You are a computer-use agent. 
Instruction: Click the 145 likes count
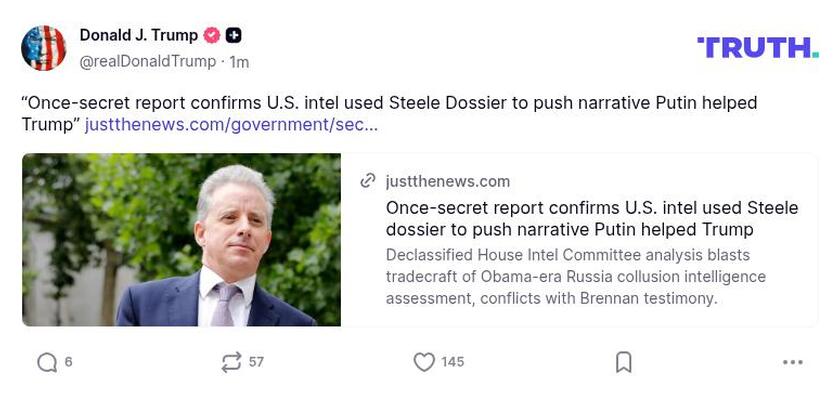click(452, 362)
